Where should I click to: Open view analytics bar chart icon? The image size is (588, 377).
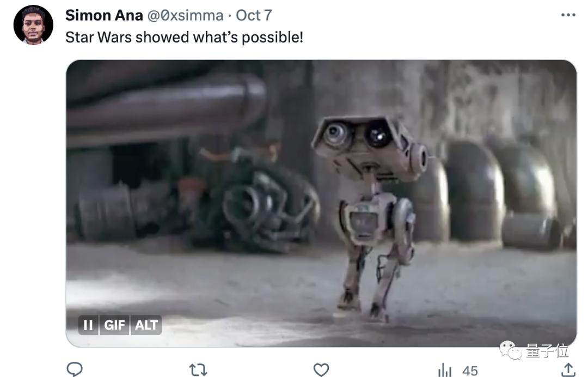(x=445, y=370)
